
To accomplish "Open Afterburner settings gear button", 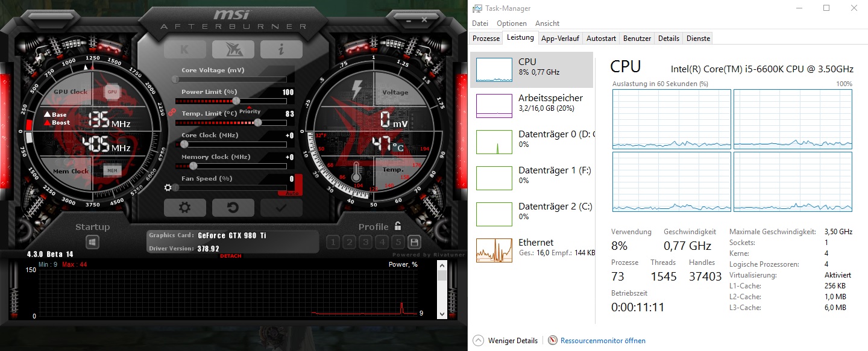I will pyautogui.click(x=184, y=208).
